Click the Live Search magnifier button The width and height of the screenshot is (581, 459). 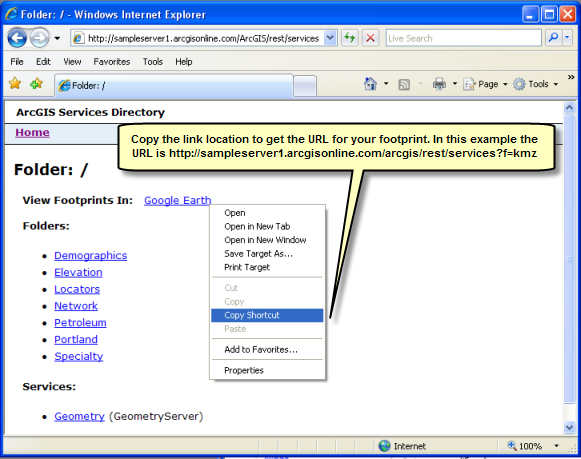[x=554, y=38]
